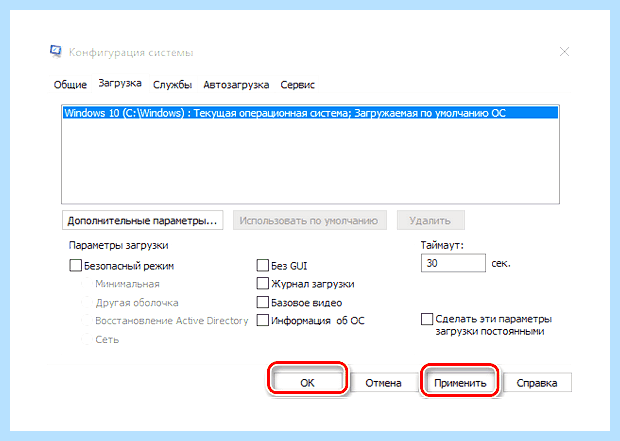The image size is (620, 441).
Task: Enable the Безопасный режим checkbox
Action: [76, 265]
